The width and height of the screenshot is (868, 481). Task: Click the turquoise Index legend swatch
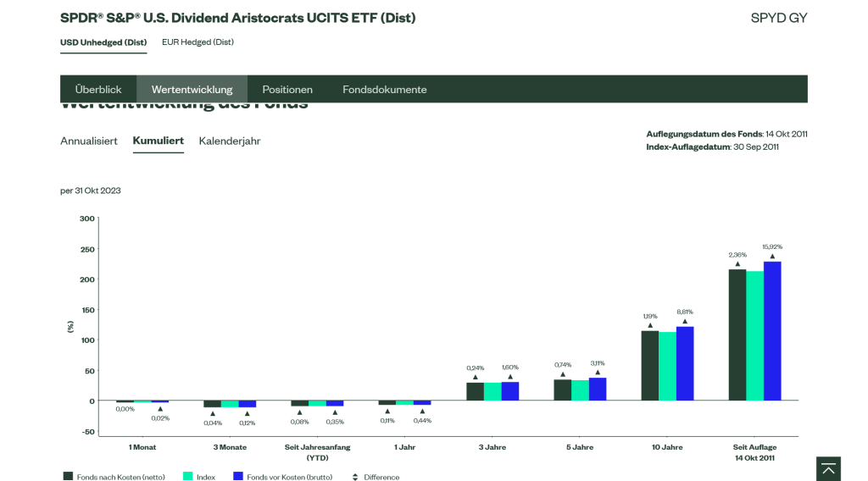point(187,476)
